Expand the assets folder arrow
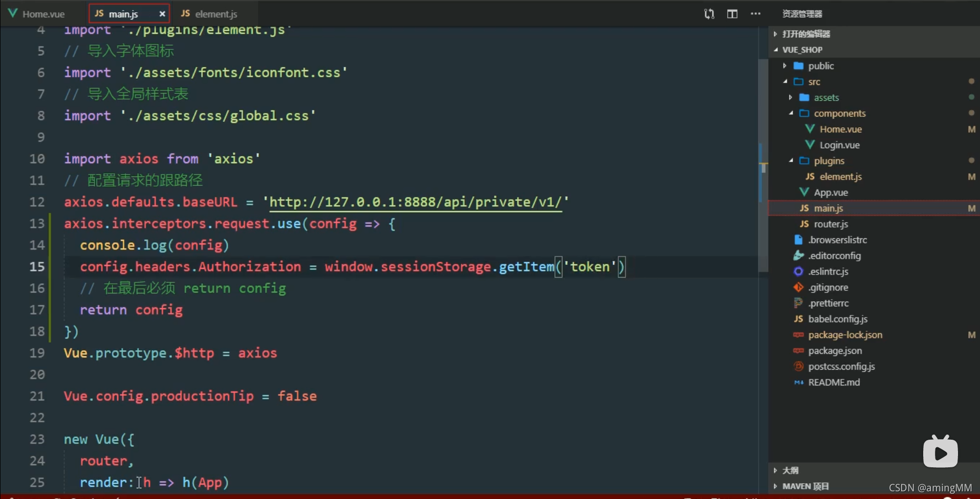980x499 pixels. pos(791,97)
